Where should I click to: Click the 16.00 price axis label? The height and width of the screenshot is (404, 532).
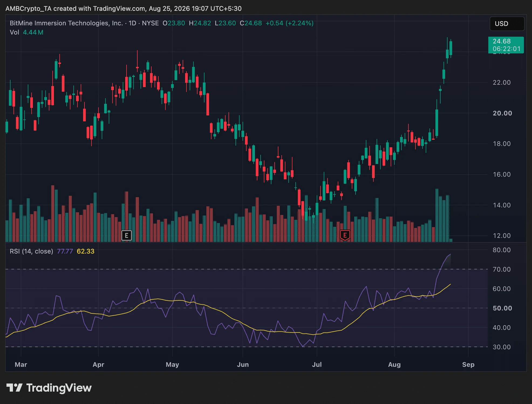coord(502,174)
